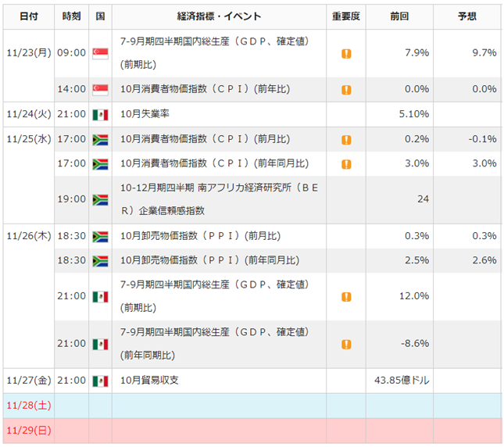This screenshot has height=447, width=504.
Task: Open 10月卸売物価指数 (前月比) event
Action: 200,236
